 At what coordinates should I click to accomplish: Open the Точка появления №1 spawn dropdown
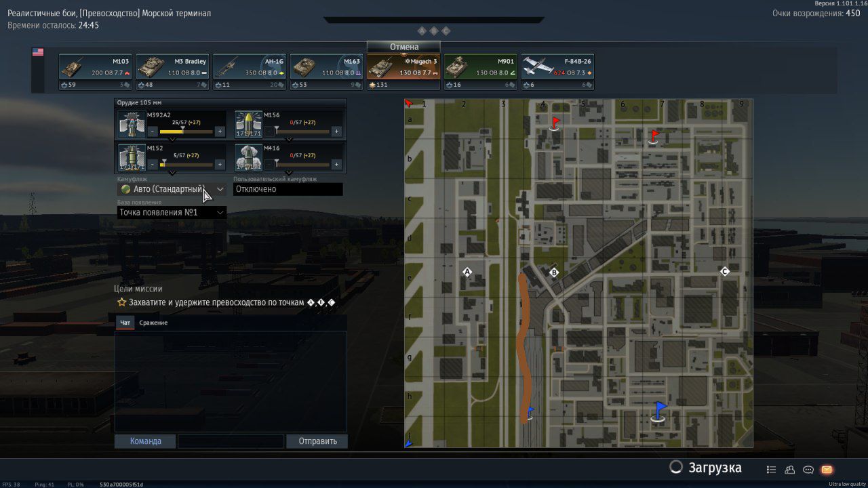(x=172, y=212)
